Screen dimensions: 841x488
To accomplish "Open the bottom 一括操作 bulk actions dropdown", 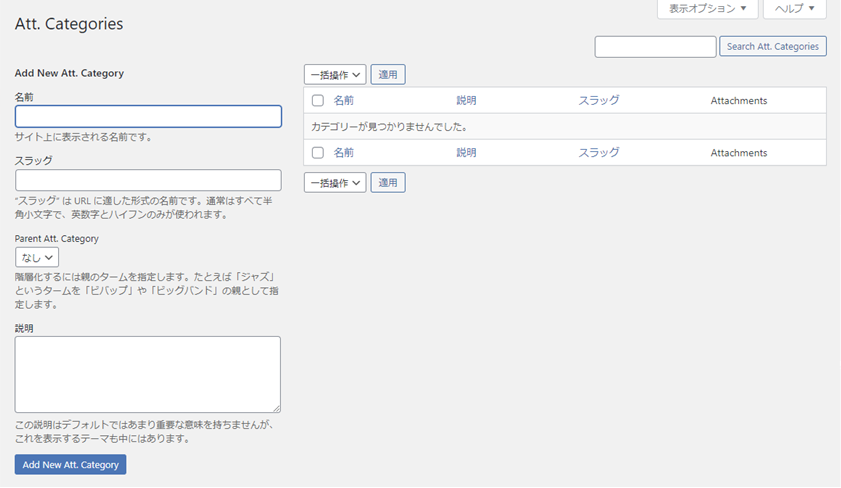I will pos(335,183).
